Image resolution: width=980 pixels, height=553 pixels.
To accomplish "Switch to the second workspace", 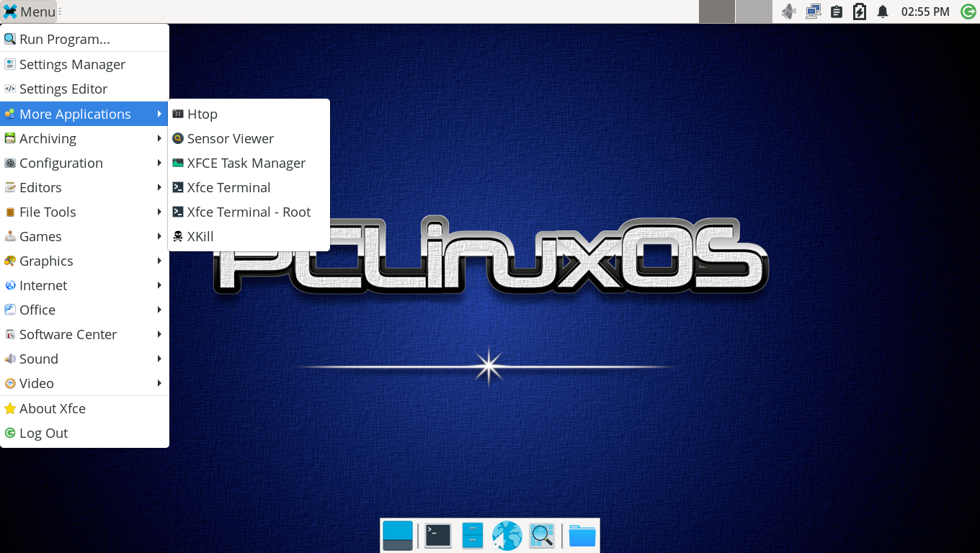I will [754, 12].
